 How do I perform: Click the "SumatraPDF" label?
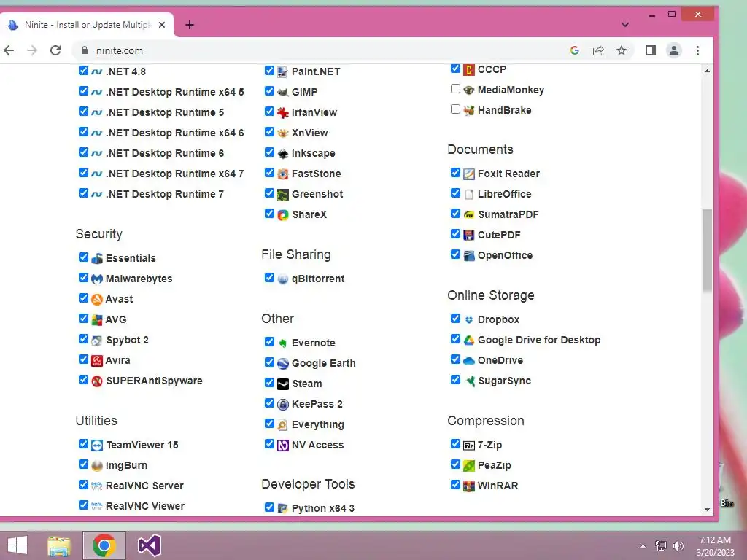(x=508, y=215)
